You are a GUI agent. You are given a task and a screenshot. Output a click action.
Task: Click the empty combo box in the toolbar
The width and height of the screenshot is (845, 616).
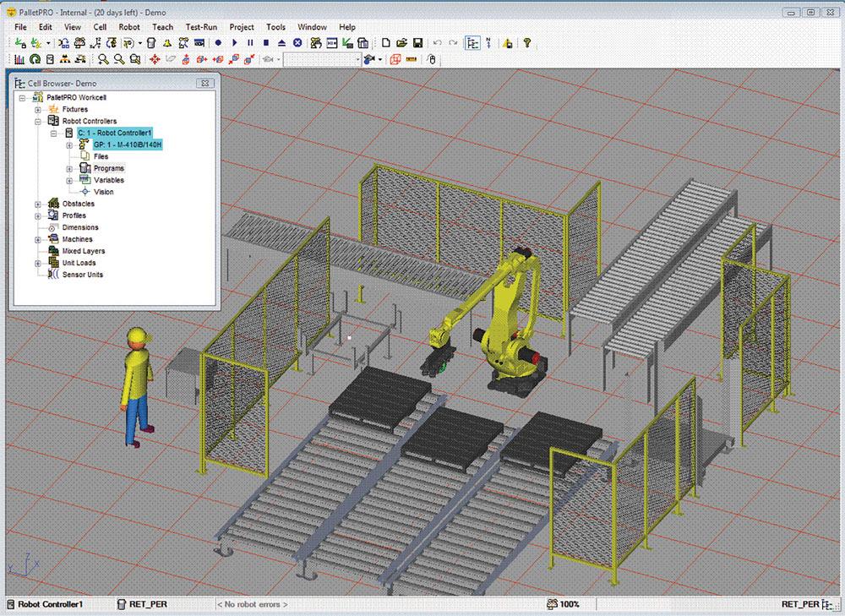coord(323,59)
